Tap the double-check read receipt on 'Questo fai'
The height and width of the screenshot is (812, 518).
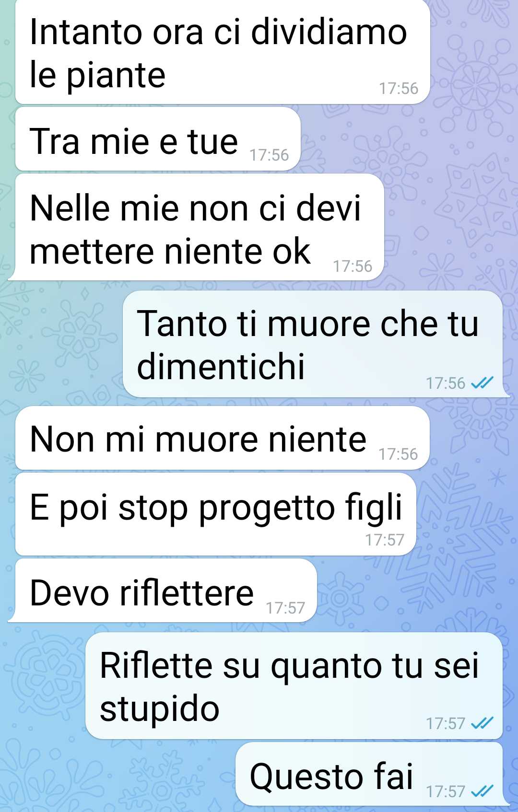482,791
